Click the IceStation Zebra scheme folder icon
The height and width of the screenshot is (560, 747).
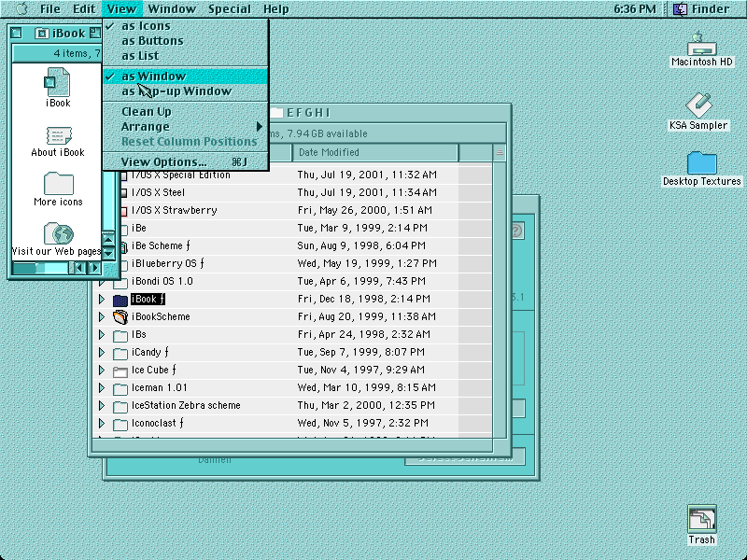tap(120, 406)
